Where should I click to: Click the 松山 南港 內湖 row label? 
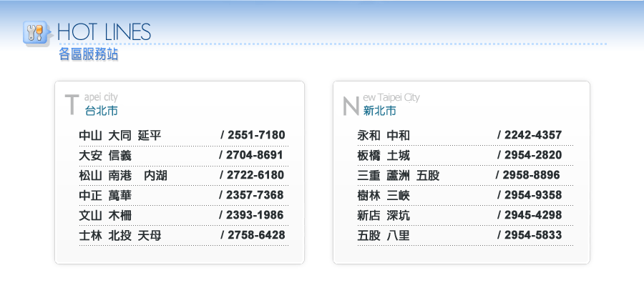tap(123, 176)
